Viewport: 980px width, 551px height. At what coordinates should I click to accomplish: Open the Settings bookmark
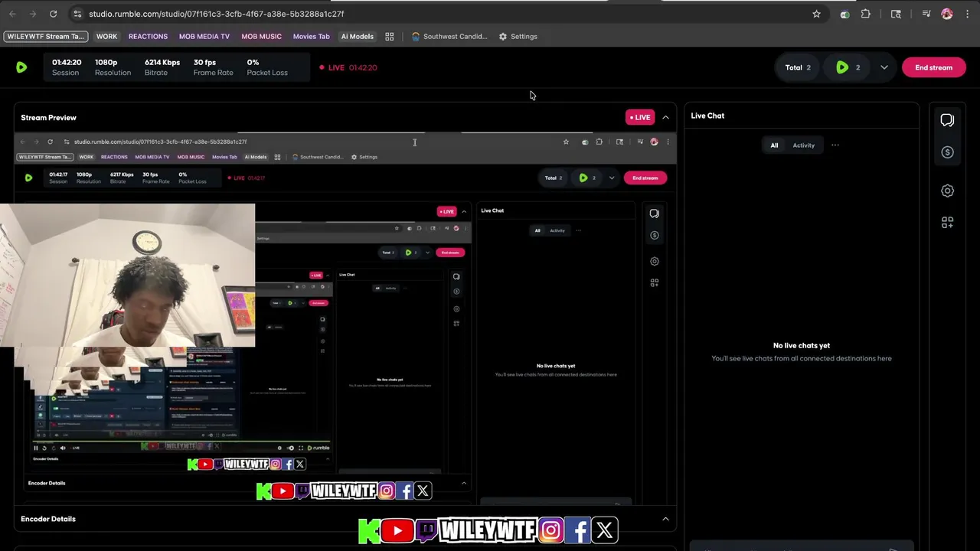pos(518,36)
